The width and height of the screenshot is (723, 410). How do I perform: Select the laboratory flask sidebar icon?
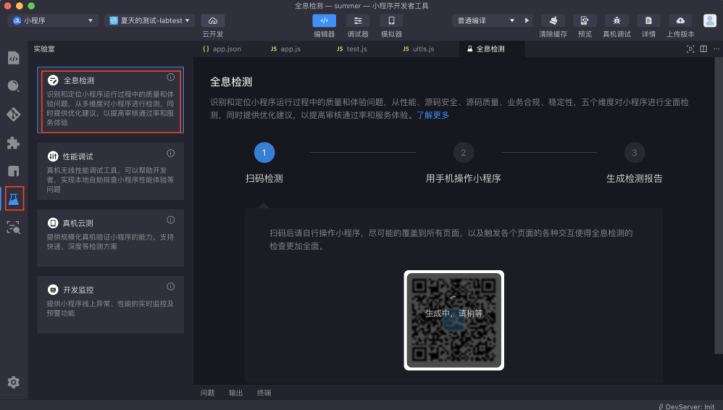(14, 199)
